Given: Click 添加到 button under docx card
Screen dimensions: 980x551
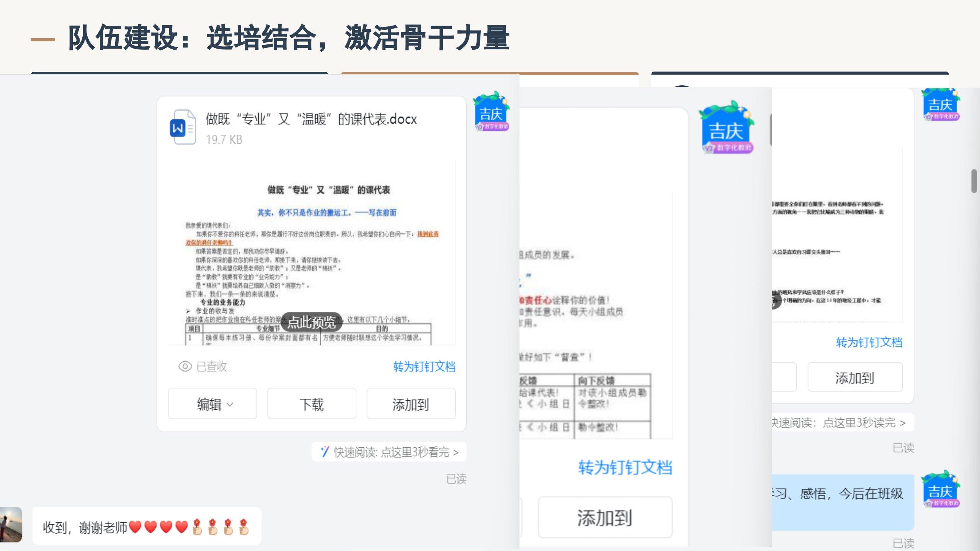Looking at the screenshot, I should point(411,404).
